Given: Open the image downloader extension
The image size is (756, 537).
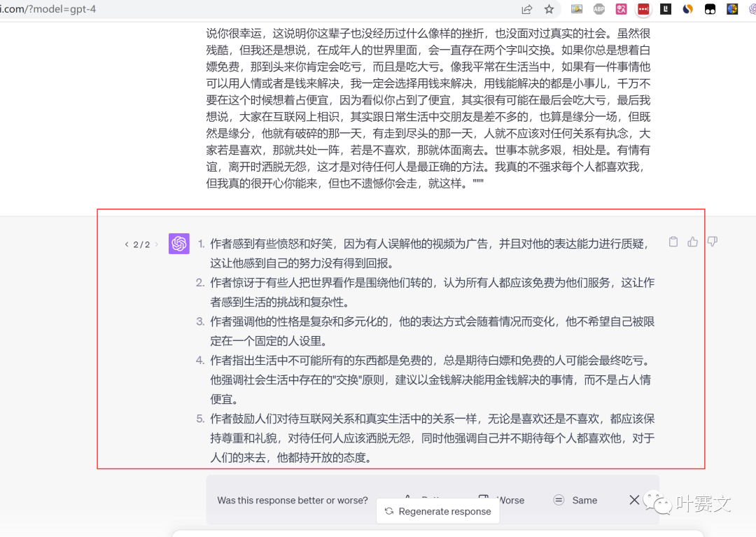Looking at the screenshot, I should tap(578, 9).
